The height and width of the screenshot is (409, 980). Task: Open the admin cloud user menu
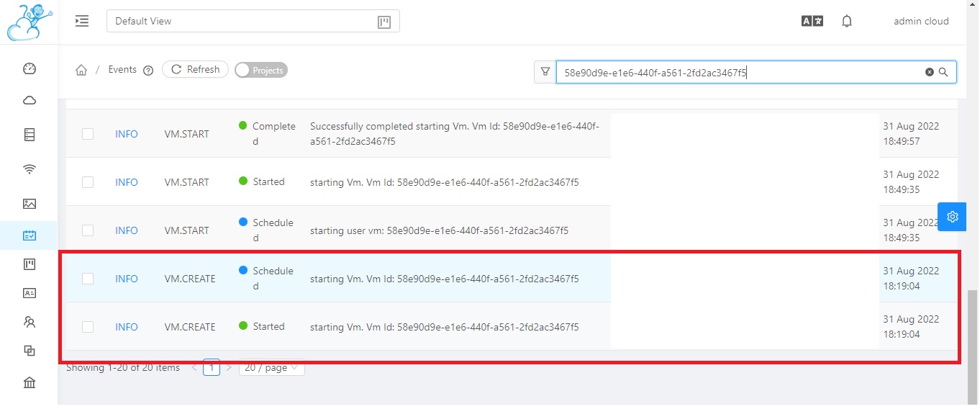tap(921, 21)
